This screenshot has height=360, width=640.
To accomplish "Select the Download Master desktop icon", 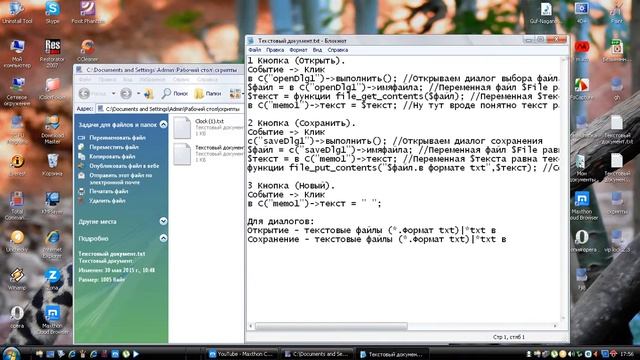I will (52, 129).
